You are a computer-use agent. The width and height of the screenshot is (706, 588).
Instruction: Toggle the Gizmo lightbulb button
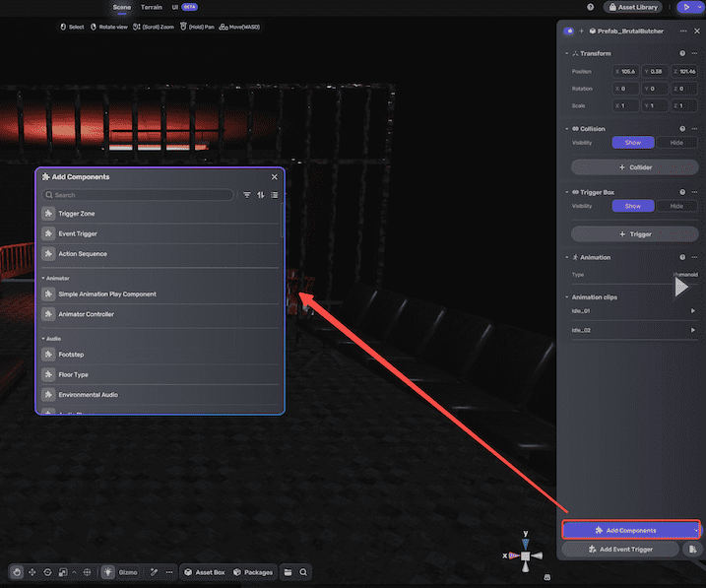pyautogui.click(x=107, y=571)
